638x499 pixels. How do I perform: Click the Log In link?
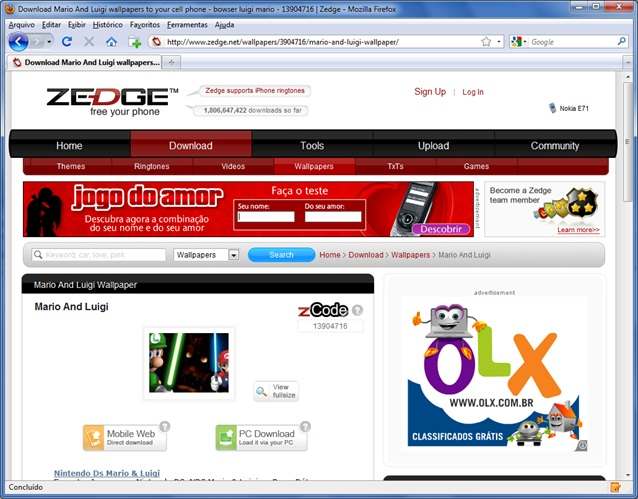tap(473, 92)
